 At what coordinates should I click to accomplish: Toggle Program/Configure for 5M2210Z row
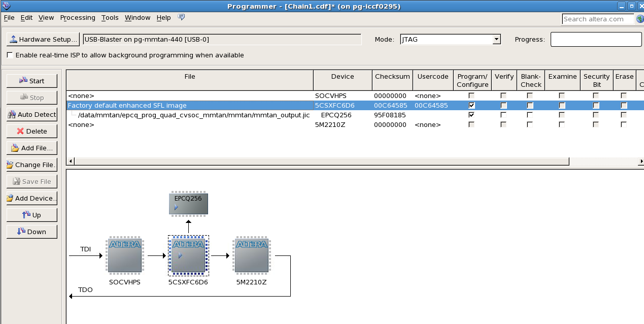point(472,124)
